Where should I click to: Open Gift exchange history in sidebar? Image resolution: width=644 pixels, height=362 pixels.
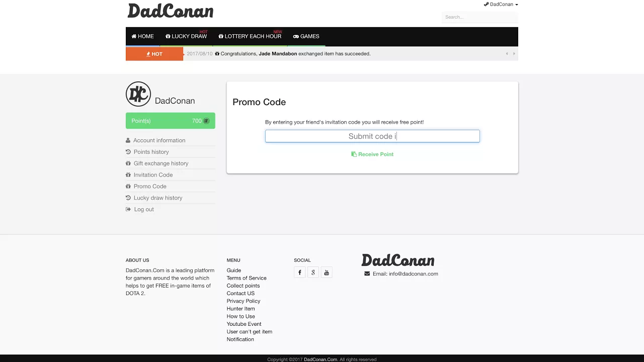(x=161, y=163)
